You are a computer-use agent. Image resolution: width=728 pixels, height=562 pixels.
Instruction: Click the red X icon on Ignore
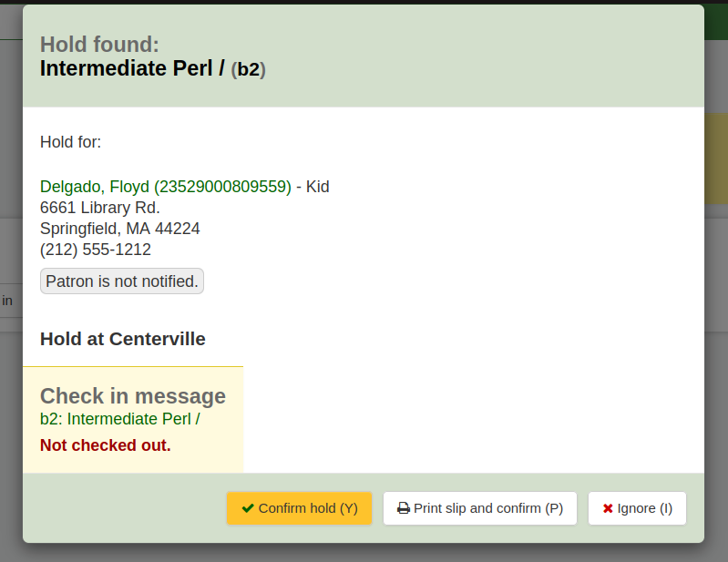click(x=608, y=508)
